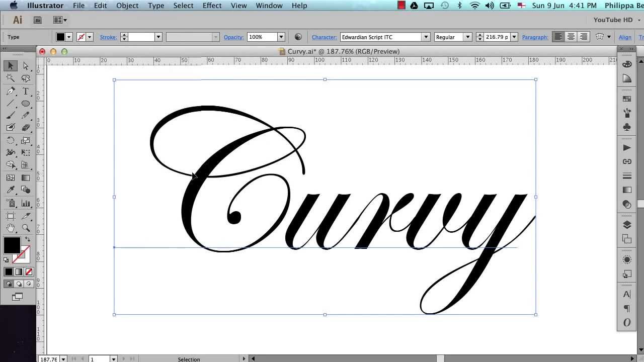Select the Ellipse shape tool

click(26, 104)
